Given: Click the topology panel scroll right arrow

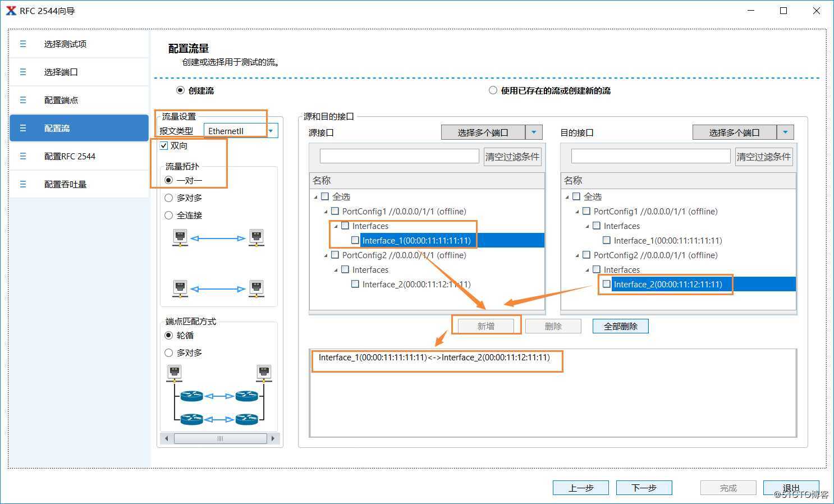Looking at the screenshot, I should (x=273, y=438).
